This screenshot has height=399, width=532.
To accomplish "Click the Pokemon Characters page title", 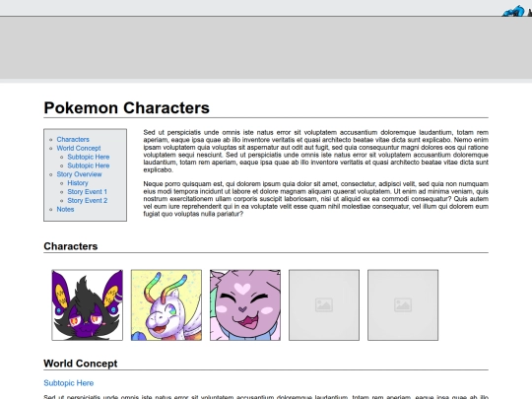I will (126, 108).
